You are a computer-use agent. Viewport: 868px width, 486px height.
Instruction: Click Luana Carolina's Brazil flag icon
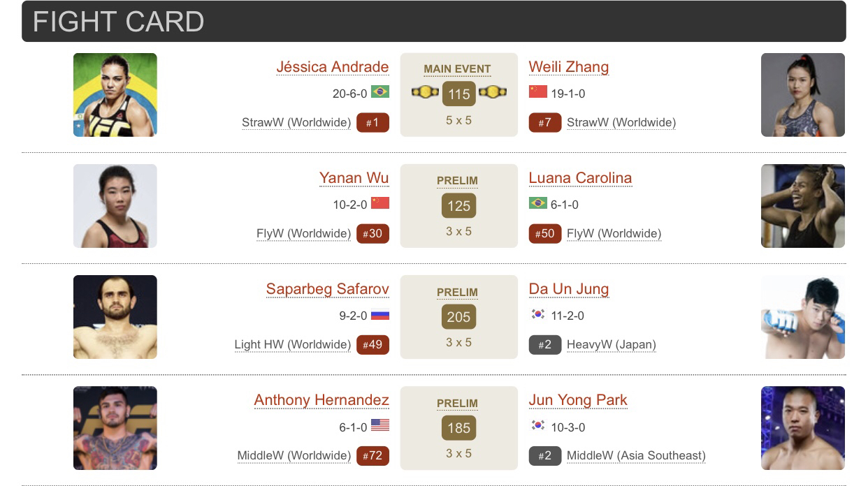click(538, 203)
